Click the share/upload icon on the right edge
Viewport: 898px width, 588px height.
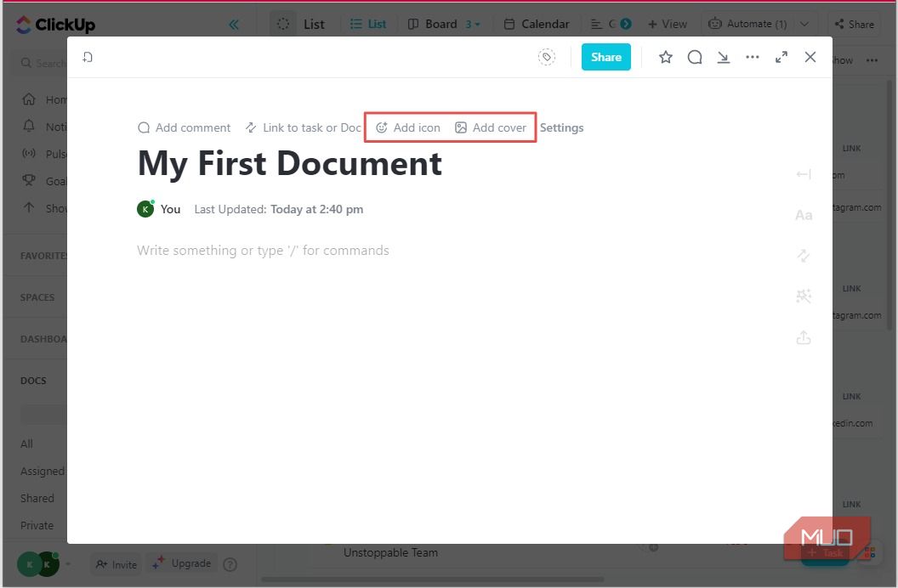804,337
